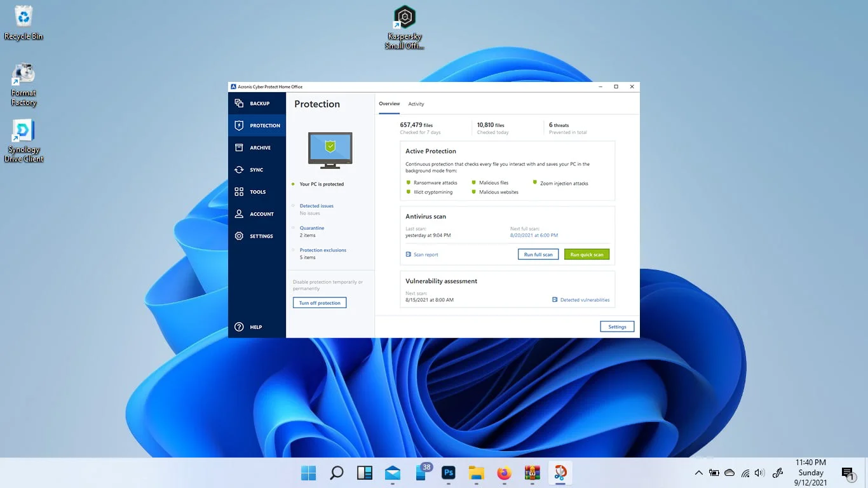Screen dimensions: 868x488
Task: Switch to the Overview tab
Action: pyautogui.click(x=390, y=104)
